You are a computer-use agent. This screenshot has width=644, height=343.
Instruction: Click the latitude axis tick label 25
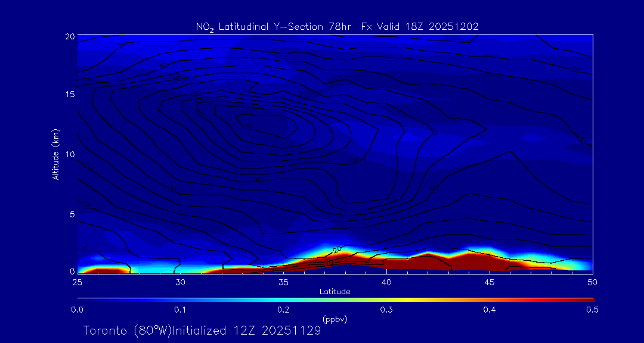77,282
